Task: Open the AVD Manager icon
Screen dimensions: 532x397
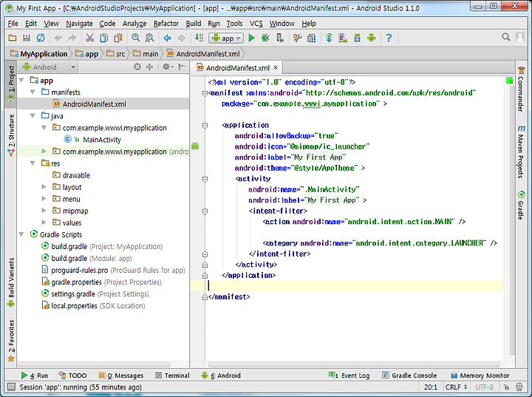Action: point(343,38)
